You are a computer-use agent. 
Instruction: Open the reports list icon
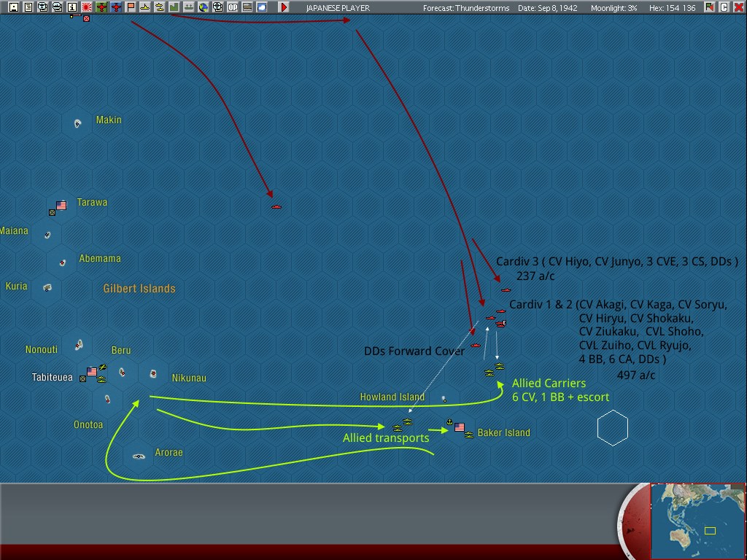28,7
